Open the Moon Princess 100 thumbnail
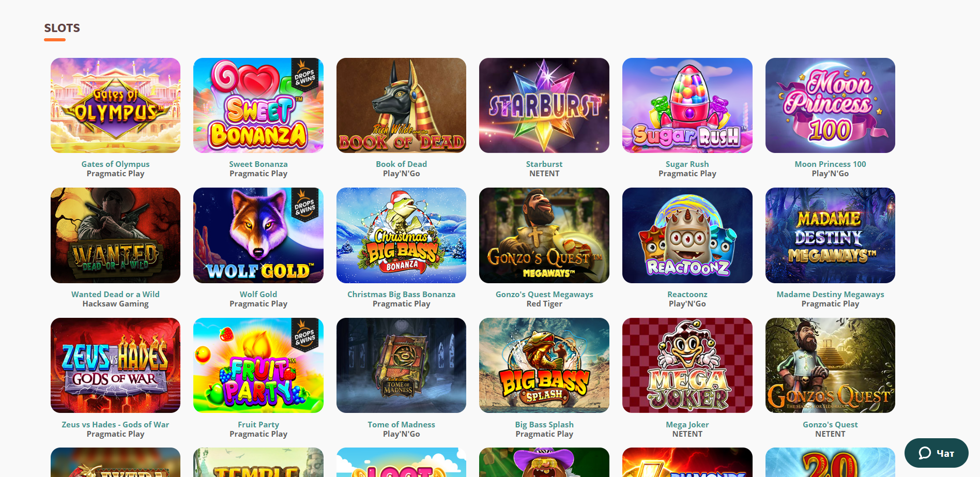 830,105
